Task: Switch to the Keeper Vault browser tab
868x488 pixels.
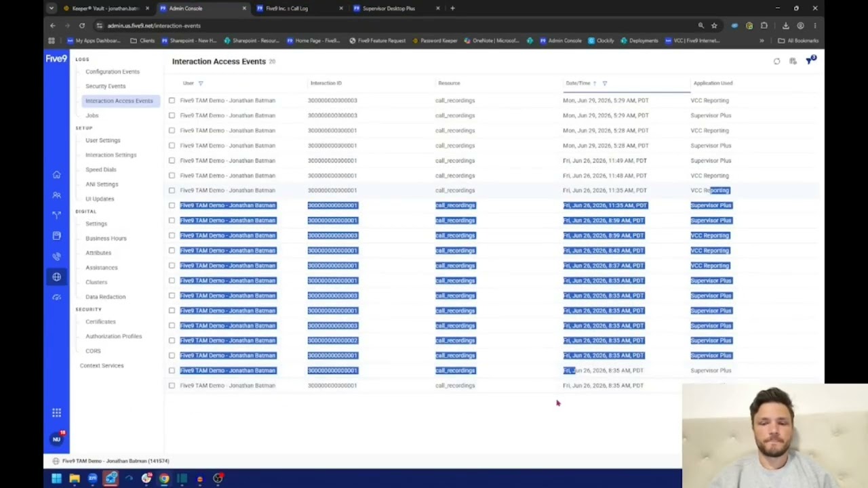Action: pyautogui.click(x=106, y=8)
